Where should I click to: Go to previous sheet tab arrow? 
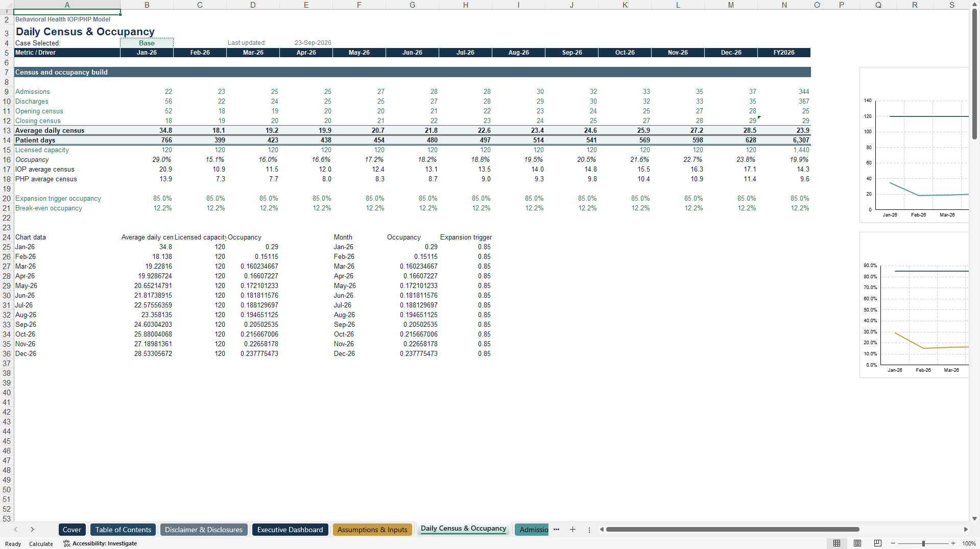16,530
